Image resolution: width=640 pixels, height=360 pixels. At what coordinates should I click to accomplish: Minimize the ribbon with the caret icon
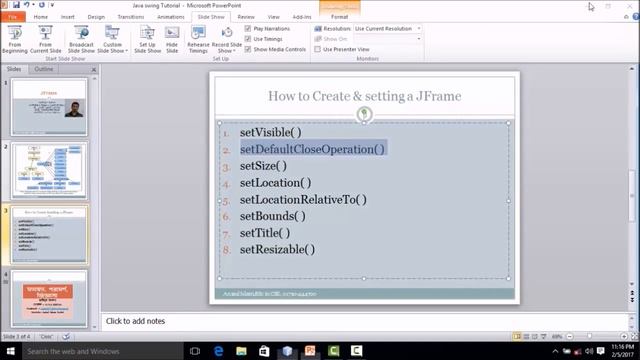[x=626, y=17]
